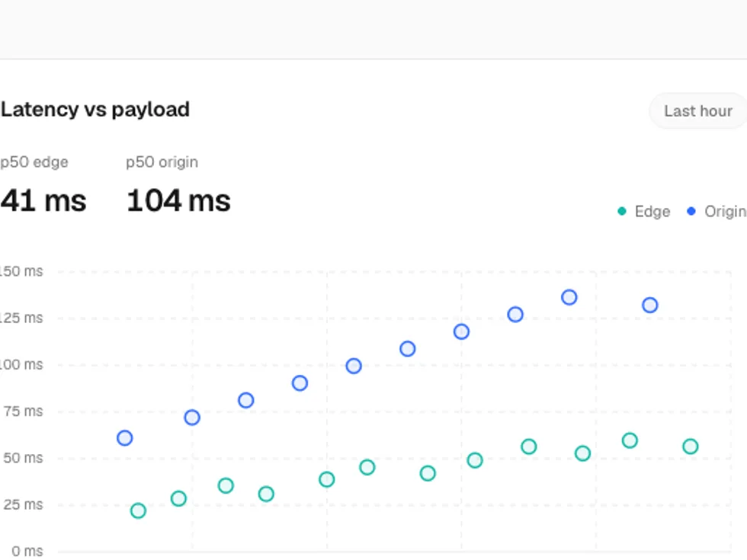Select the lowest teal Edge data point
747x560 pixels.
[138, 511]
